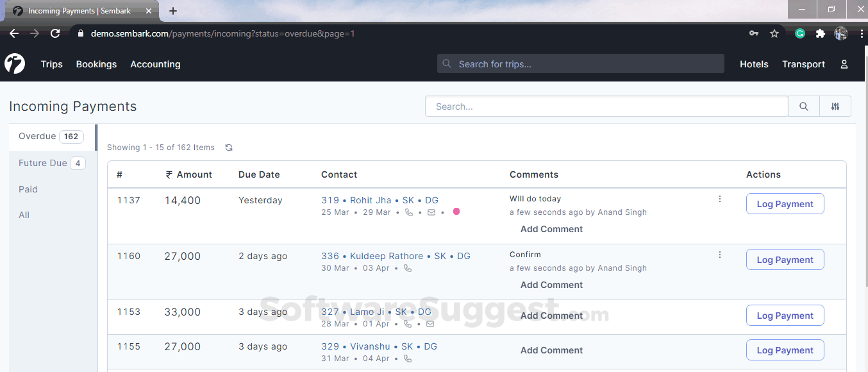
Task: Log Payment for trip 1137
Action: click(x=785, y=203)
